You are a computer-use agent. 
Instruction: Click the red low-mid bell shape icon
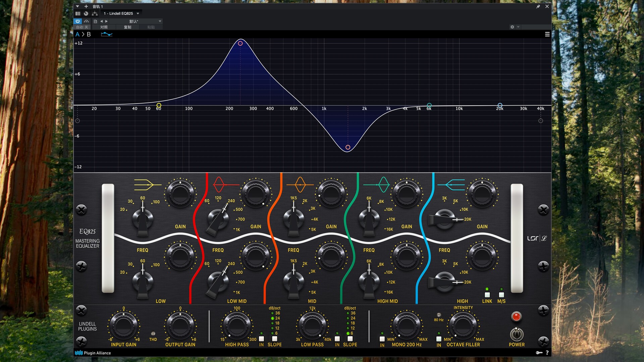point(225,184)
